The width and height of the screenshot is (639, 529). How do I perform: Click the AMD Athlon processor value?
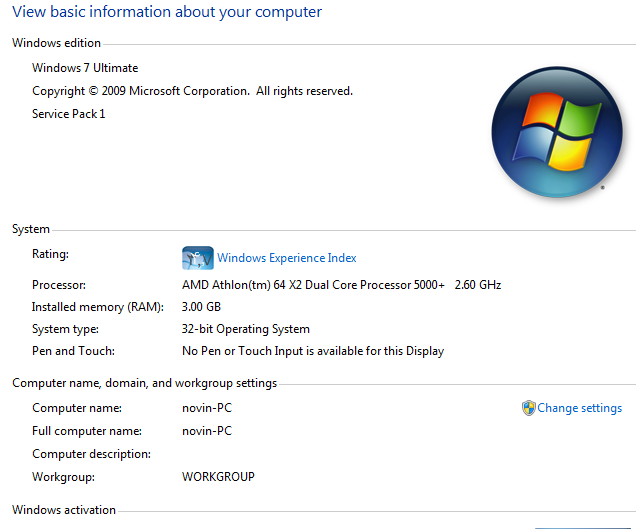(x=342, y=284)
